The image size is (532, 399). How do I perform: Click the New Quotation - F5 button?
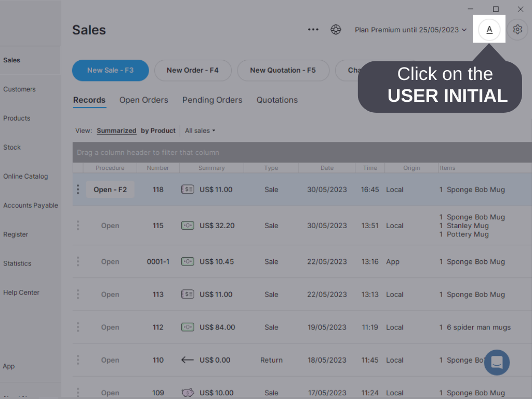pyautogui.click(x=283, y=70)
